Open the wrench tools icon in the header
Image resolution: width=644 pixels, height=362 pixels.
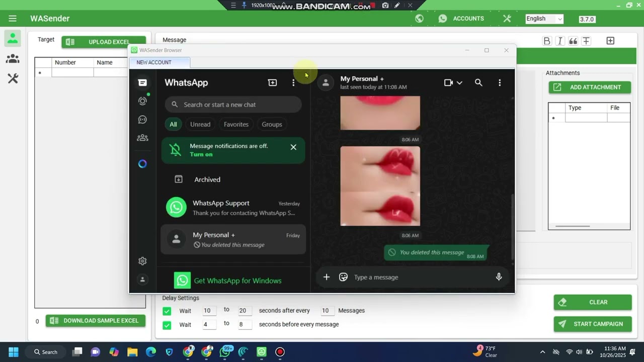click(507, 19)
